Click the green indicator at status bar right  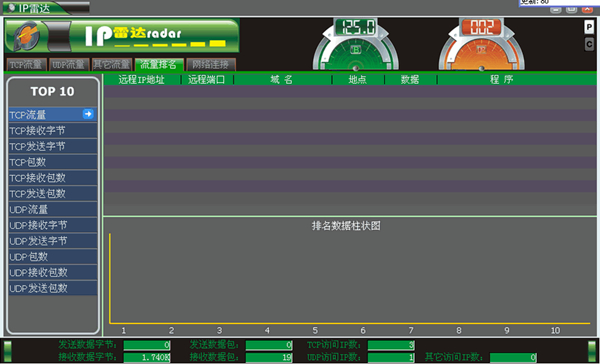click(x=592, y=351)
